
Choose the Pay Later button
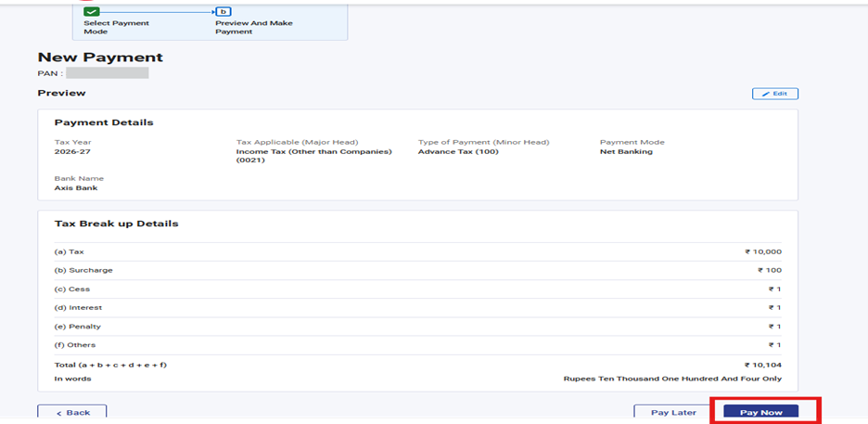[x=673, y=412]
